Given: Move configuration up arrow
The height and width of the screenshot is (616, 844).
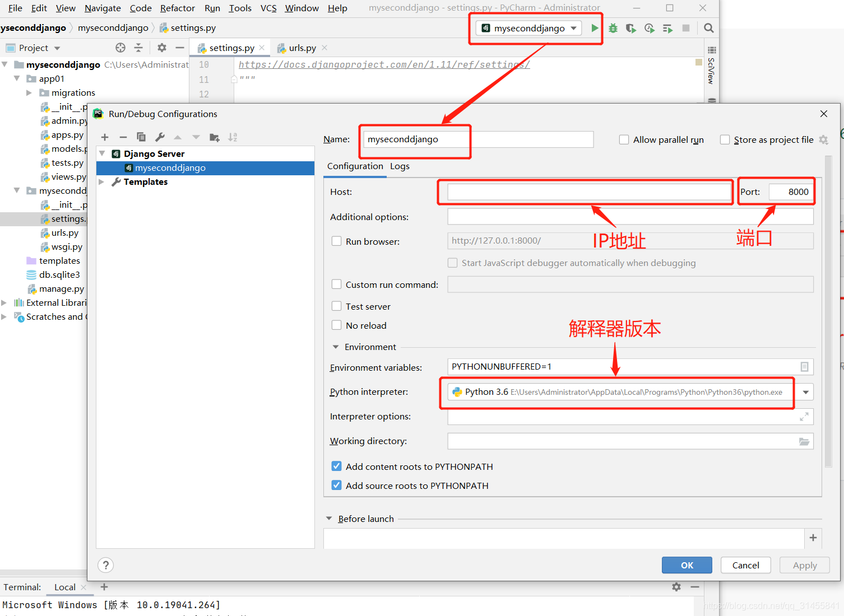Looking at the screenshot, I should [178, 137].
